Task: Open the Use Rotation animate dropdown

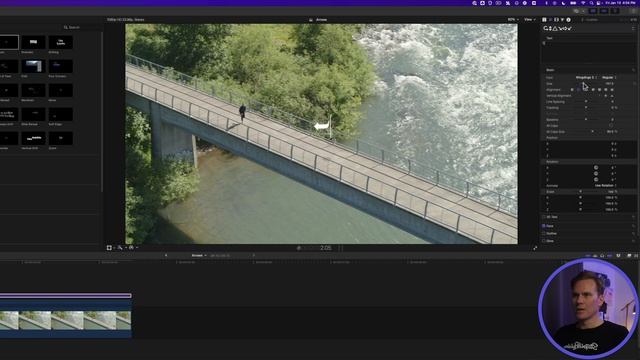Action: pos(605,186)
